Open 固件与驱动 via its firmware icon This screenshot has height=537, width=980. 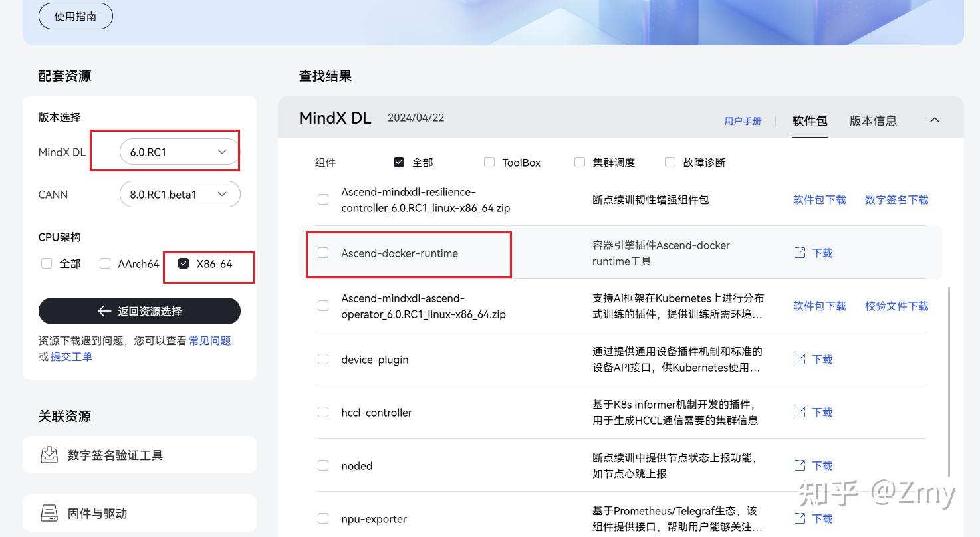point(49,512)
